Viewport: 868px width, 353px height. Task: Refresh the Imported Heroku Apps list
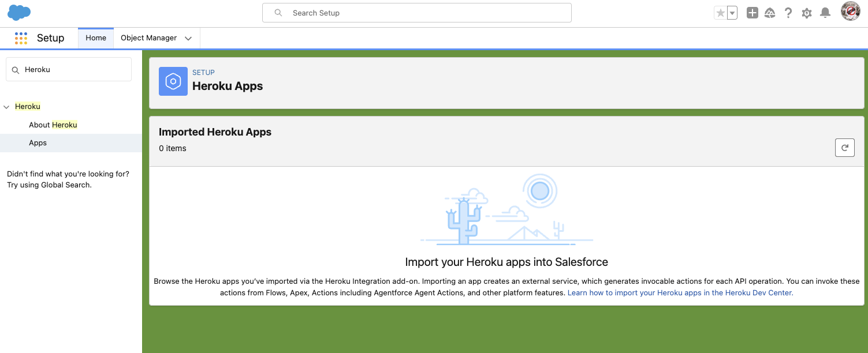click(x=845, y=148)
